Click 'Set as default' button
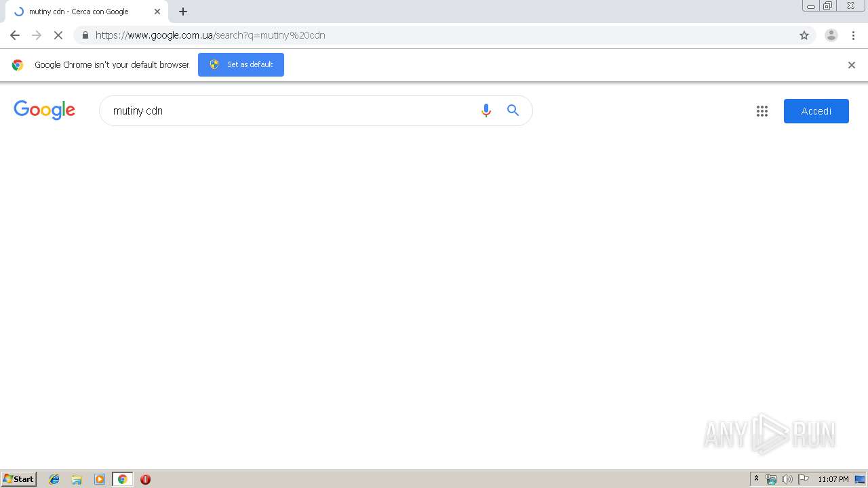 point(241,64)
